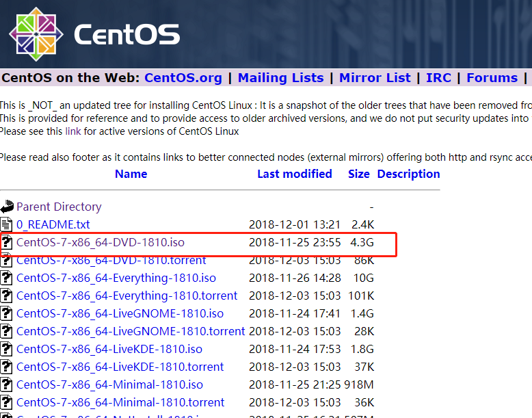Viewport: 532px width, 418px height.
Task: Click the CentOS wordmark in the banner
Action: 127,34
